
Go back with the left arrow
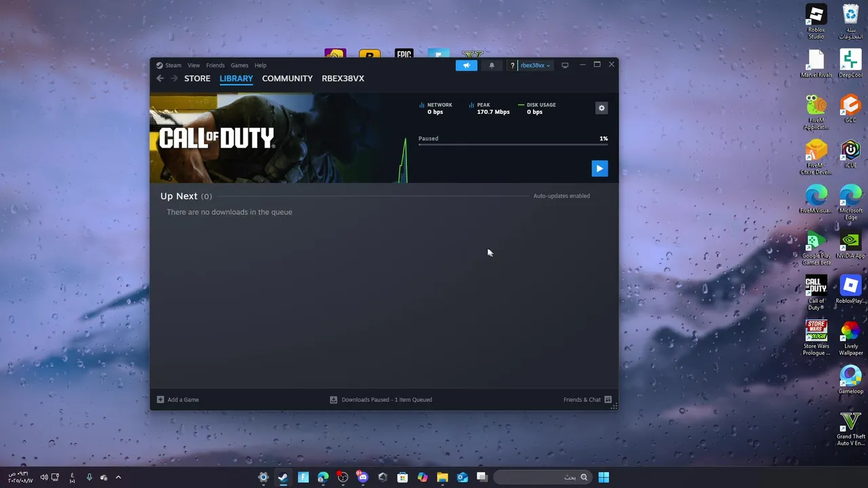[x=160, y=79]
